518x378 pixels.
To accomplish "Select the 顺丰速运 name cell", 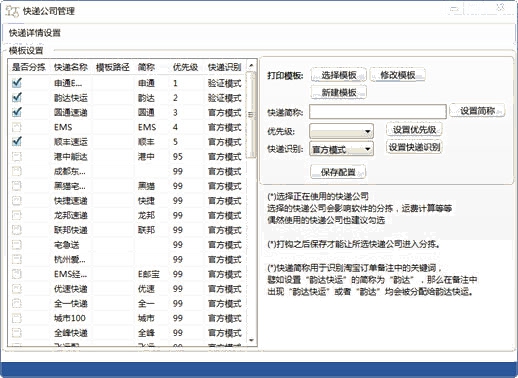I will pos(71,142).
